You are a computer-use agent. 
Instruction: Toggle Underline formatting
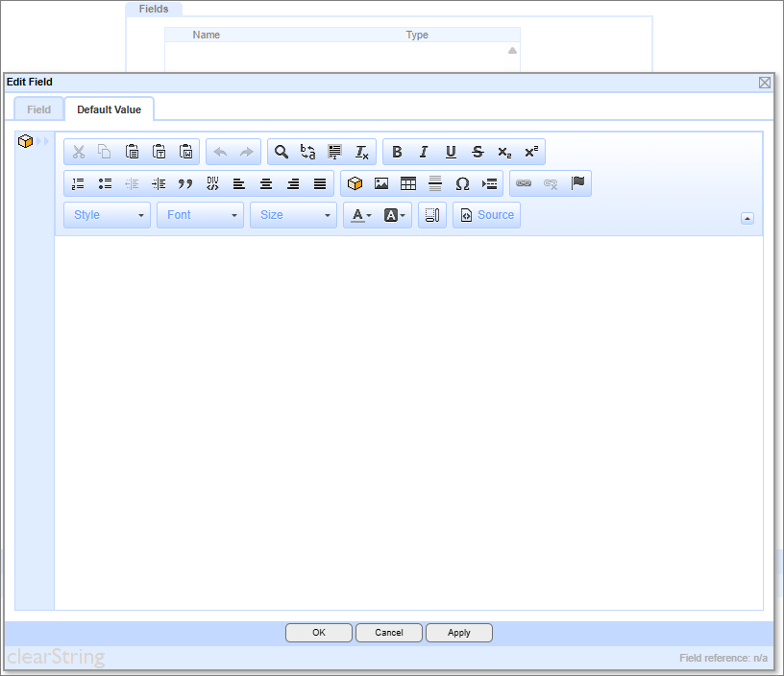coord(451,152)
